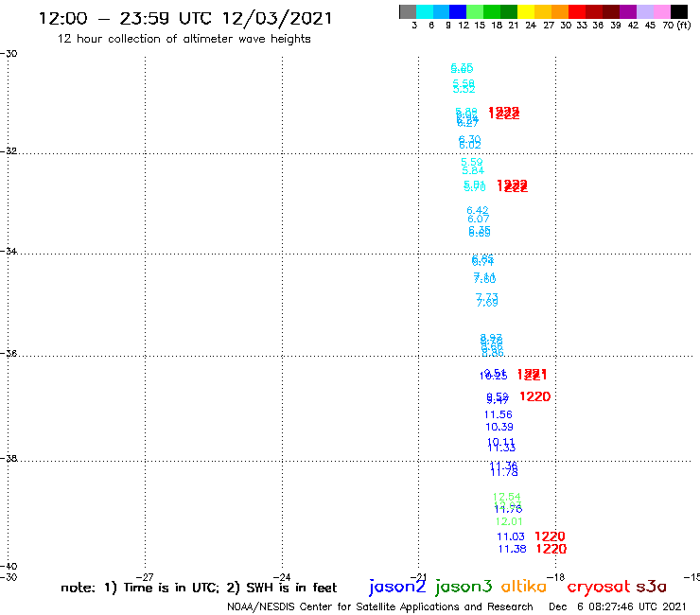Select the jason3 satellite label
The image size is (700, 615).
(x=464, y=587)
